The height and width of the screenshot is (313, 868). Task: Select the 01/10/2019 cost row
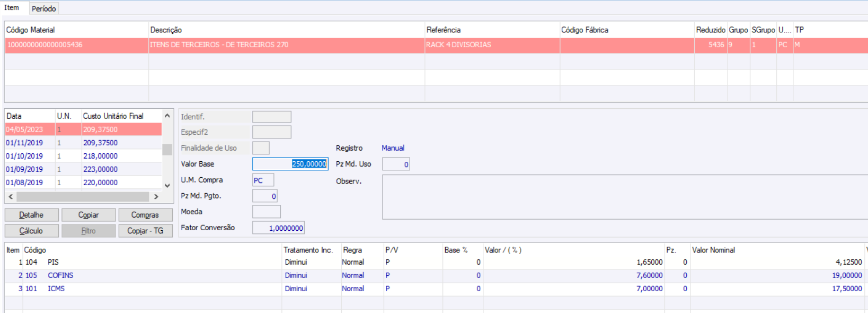coord(83,156)
